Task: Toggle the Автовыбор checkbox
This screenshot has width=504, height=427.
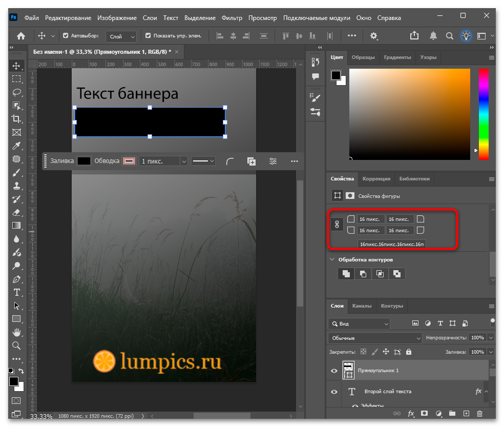Action: (66, 36)
